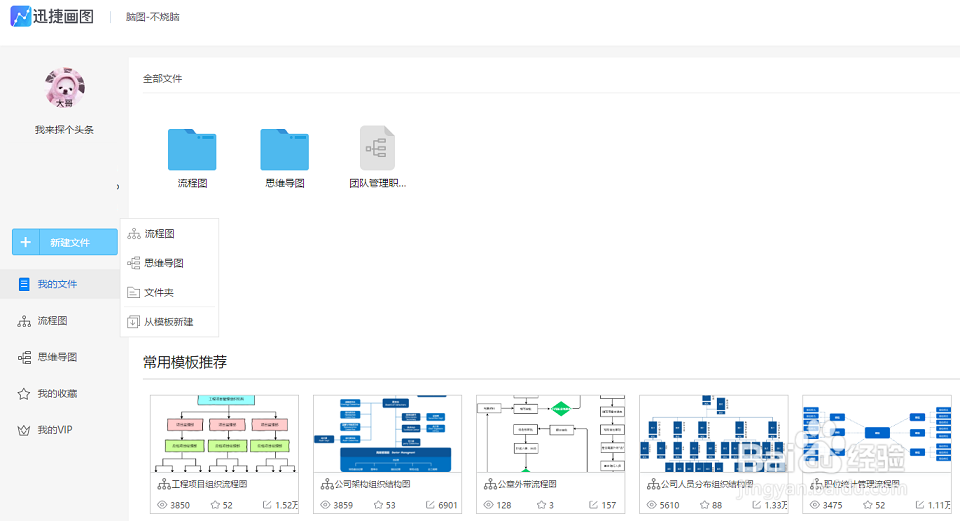
Task: Choose 思维导图 from new-file menu
Action: [x=170, y=263]
